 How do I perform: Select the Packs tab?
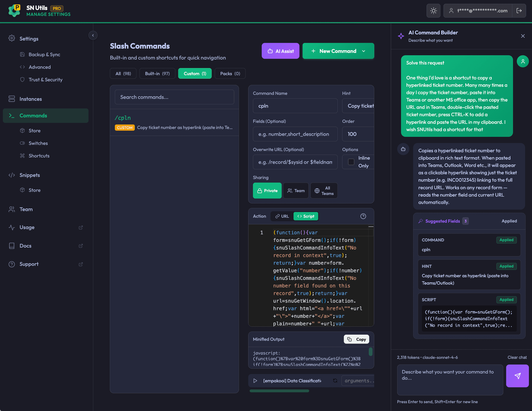230,73
